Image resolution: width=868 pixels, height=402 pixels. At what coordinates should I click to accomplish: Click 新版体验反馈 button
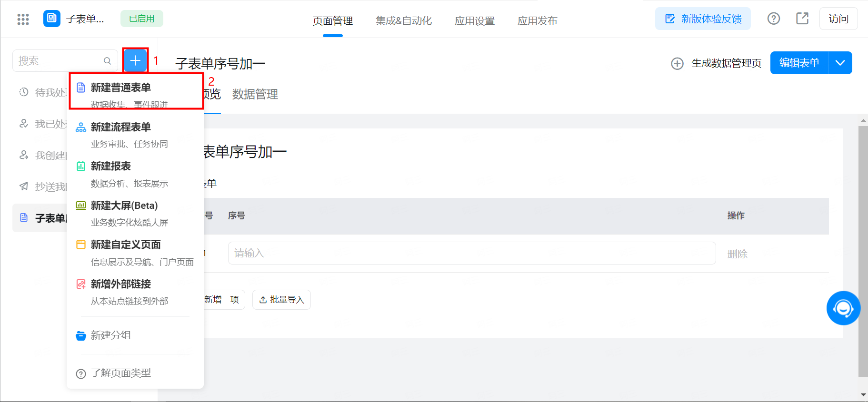tap(703, 19)
